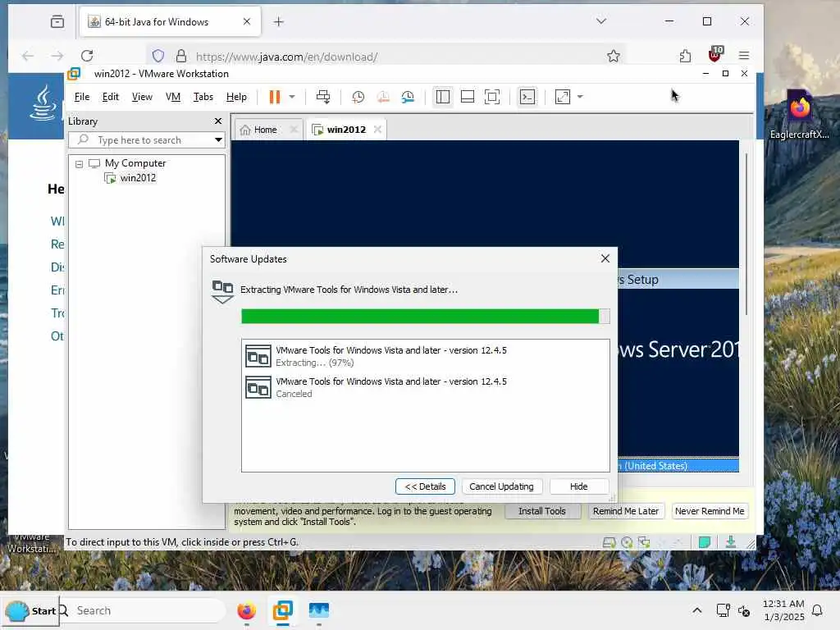Toggle the library sidebar view icon
The width and height of the screenshot is (840, 630).
[x=442, y=97]
